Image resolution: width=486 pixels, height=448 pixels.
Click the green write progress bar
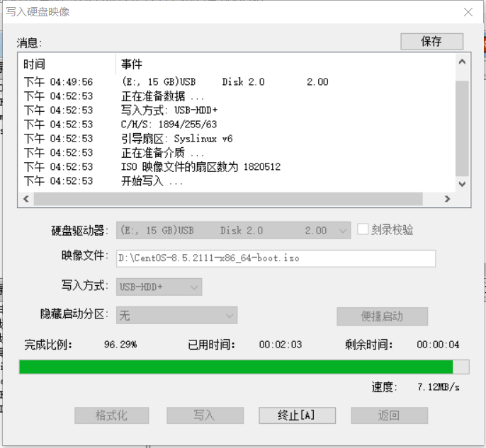coord(244,367)
